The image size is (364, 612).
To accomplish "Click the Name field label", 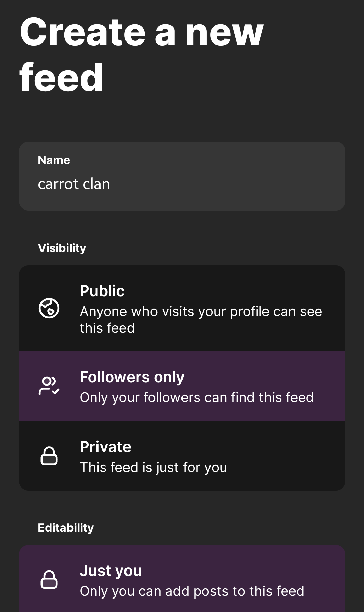I will (x=54, y=160).
